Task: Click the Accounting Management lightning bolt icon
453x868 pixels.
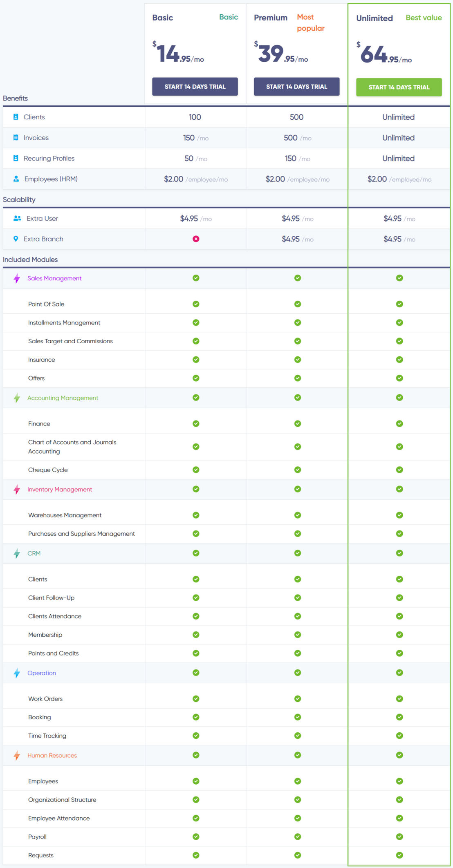Action: 17,398
